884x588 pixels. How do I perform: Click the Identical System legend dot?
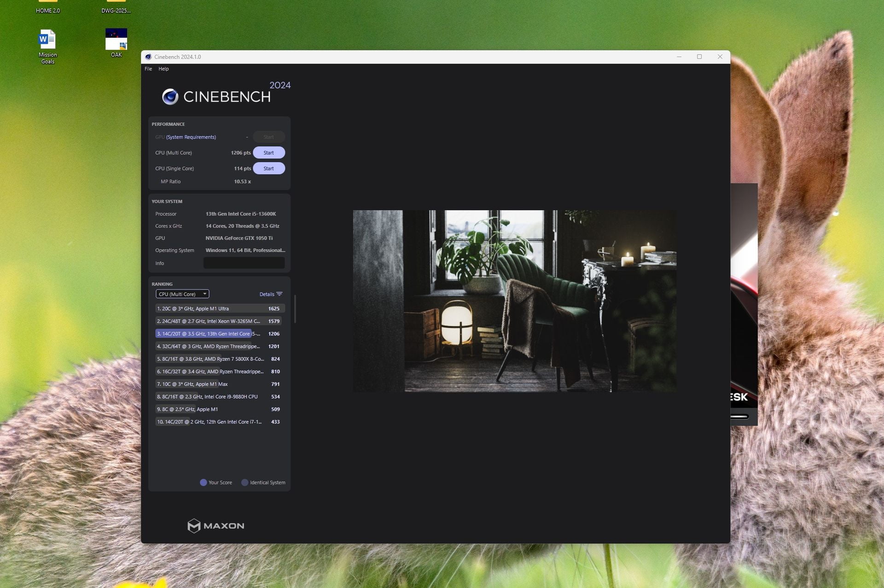(x=245, y=483)
